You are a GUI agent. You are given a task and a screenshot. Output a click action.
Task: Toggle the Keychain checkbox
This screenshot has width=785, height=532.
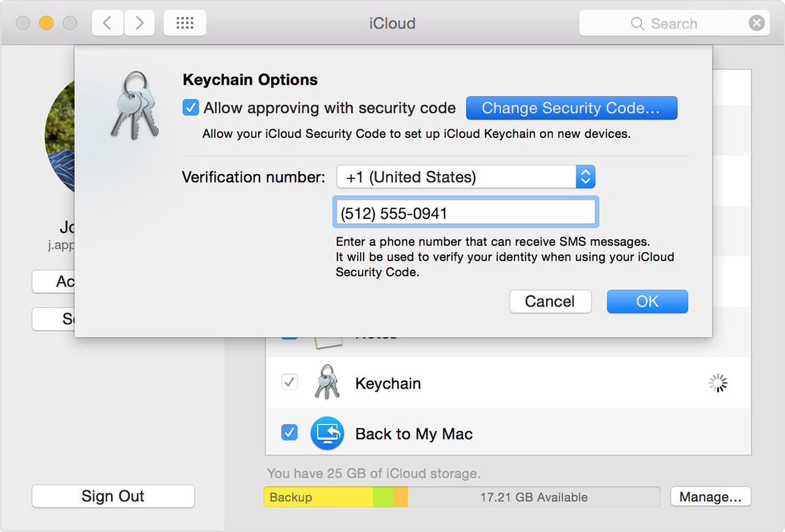[x=289, y=382]
